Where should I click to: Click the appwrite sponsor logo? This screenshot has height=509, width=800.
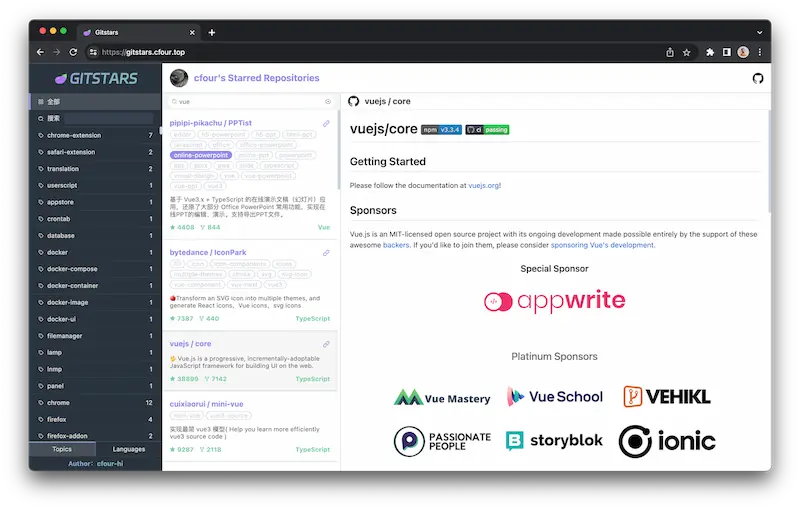(555, 301)
